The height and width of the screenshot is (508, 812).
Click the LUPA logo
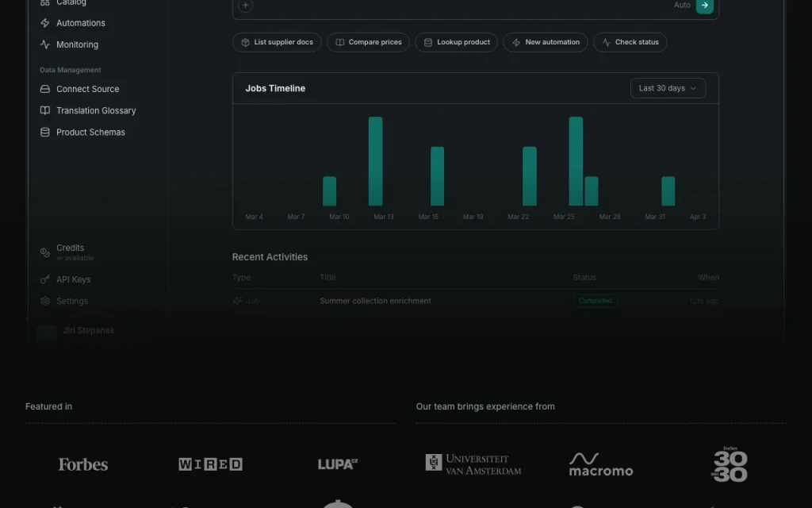coord(338,464)
